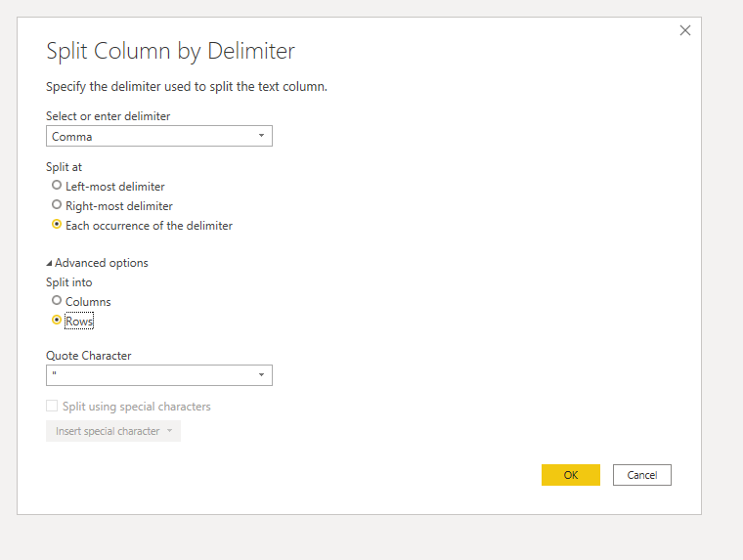
Task: Select Rows under Split into
Action: [57, 321]
